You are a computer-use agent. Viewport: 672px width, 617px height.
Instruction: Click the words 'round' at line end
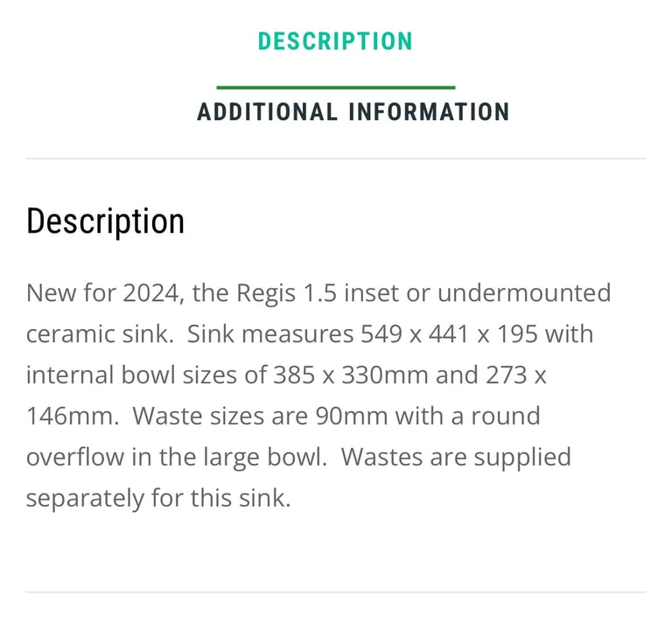coord(506,416)
